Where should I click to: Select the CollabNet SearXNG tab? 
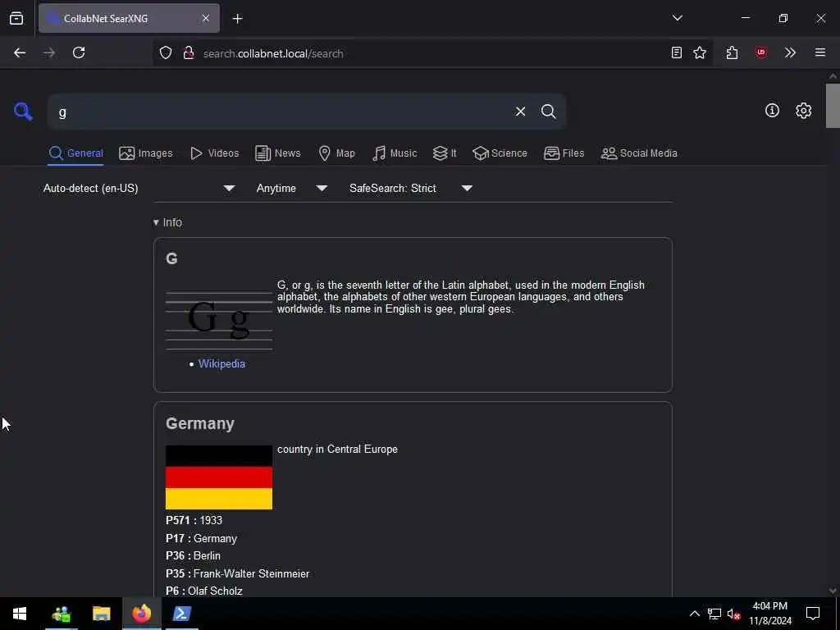tap(129, 18)
